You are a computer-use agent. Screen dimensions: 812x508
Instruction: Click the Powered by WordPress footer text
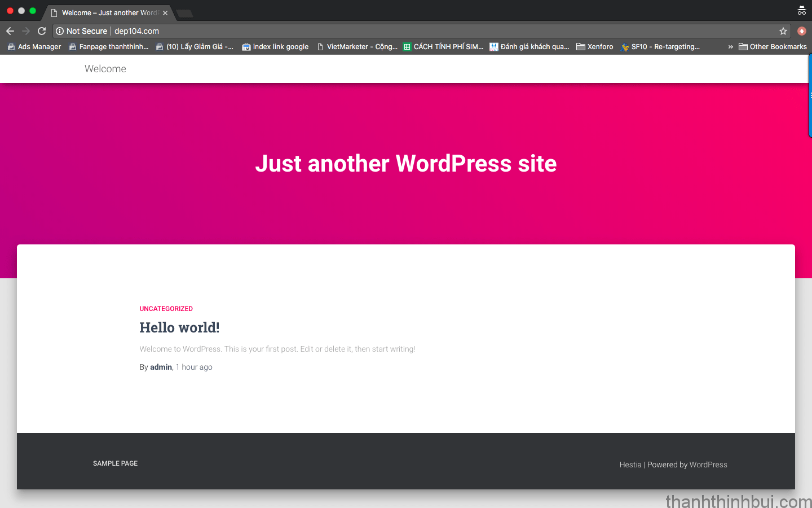[x=687, y=465]
